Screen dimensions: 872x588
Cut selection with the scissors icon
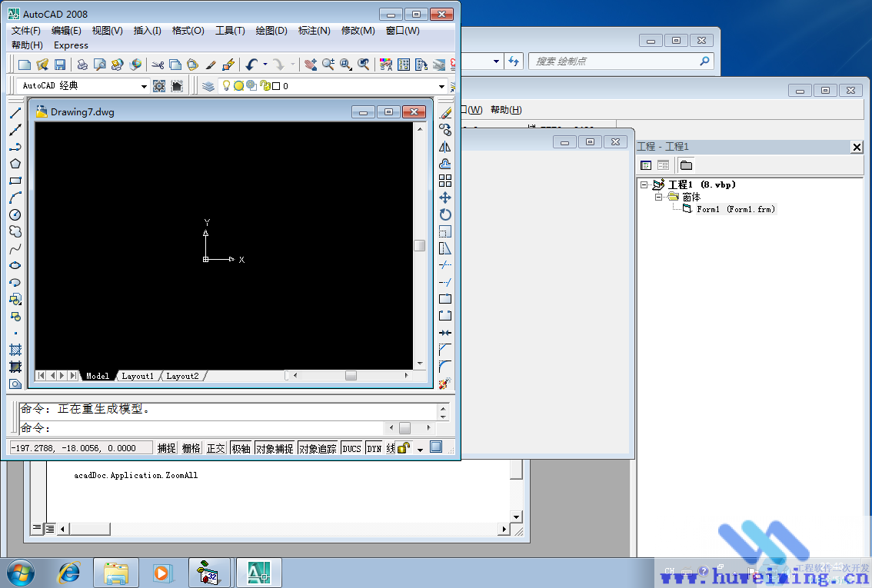[x=158, y=65]
